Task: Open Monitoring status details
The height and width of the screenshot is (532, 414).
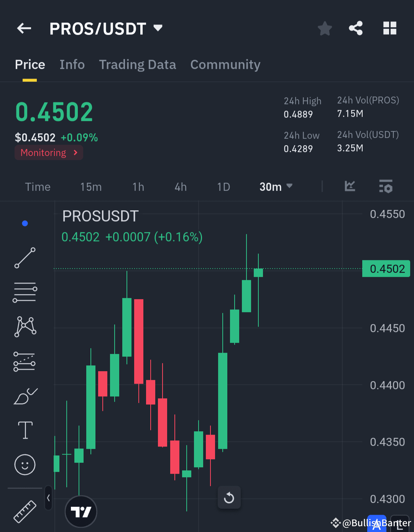Action: point(49,152)
